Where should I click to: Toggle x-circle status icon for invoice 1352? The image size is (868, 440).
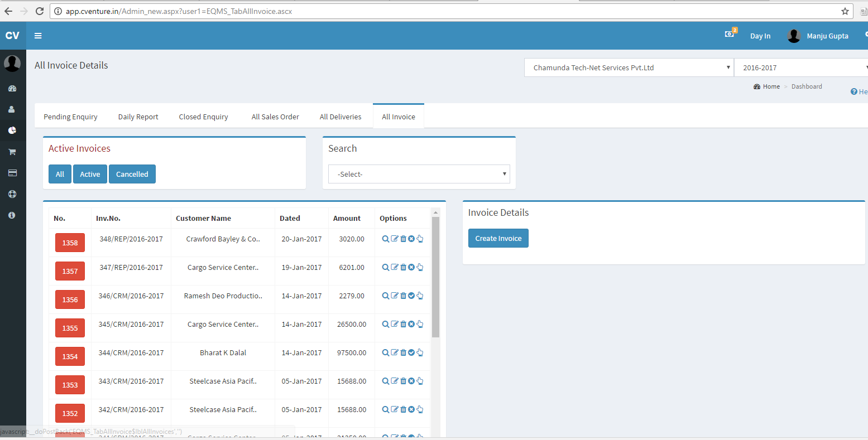[x=411, y=409]
